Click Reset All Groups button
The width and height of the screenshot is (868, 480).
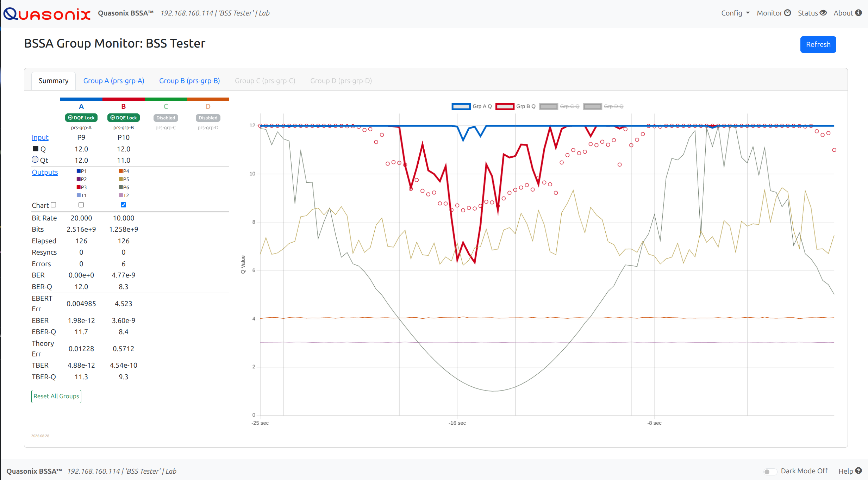pos(56,397)
